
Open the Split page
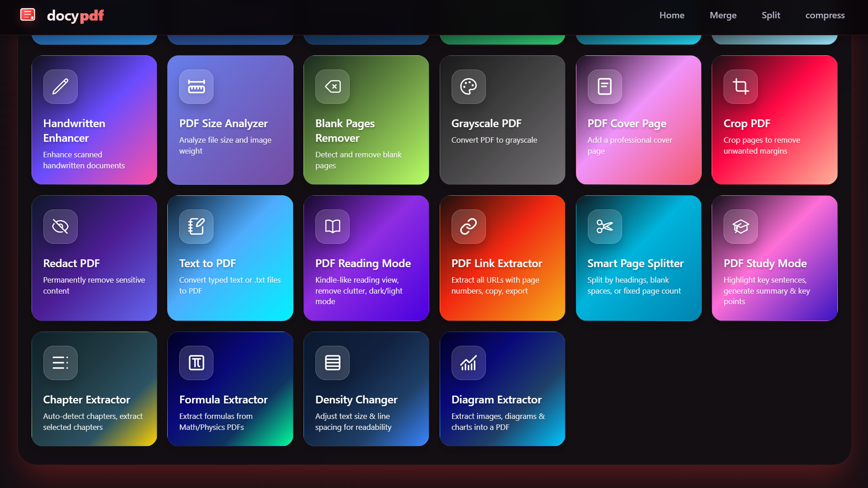771,15
